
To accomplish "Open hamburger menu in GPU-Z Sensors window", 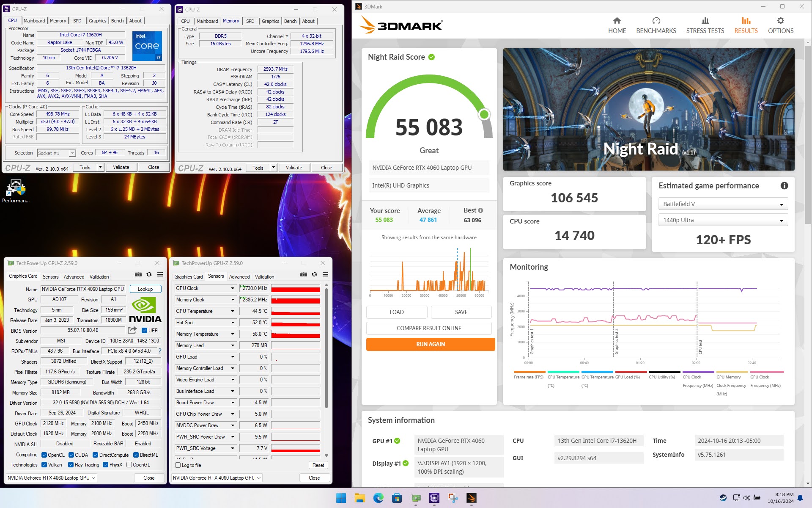I will 325,274.
